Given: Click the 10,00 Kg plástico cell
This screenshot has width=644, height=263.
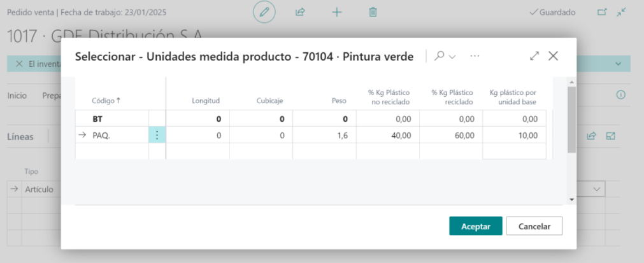Looking at the screenshot, I should [514, 136].
